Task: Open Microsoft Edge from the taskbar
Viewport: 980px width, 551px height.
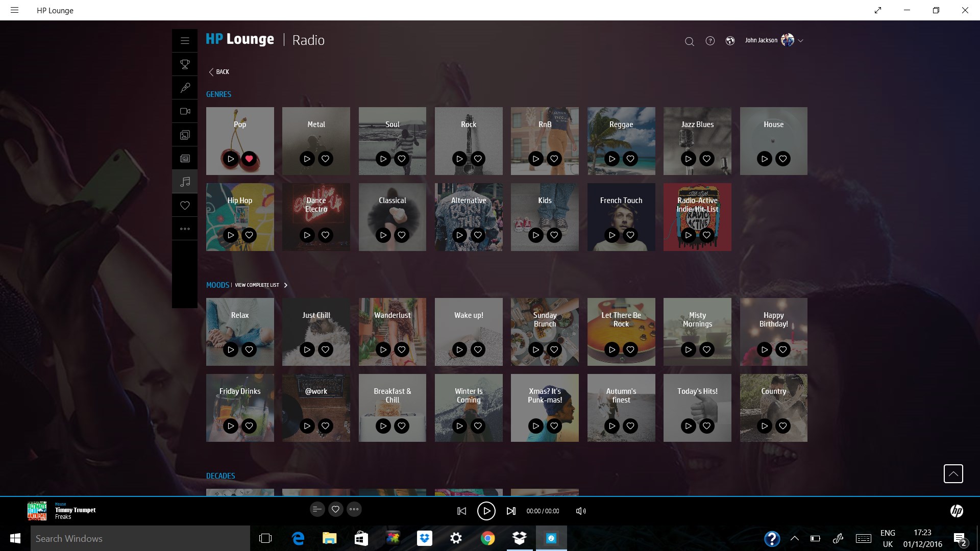Action: (x=298, y=538)
